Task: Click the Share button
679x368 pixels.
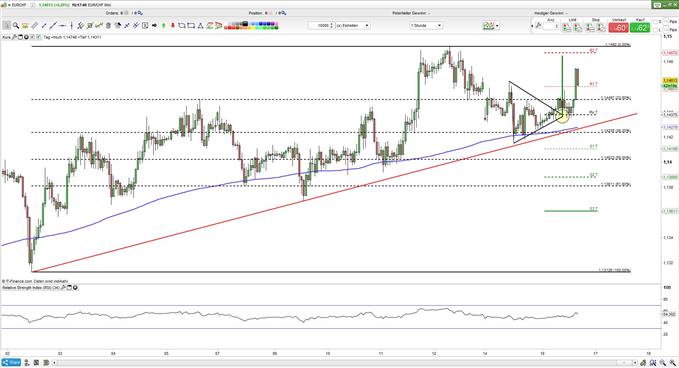Action: (11, 362)
